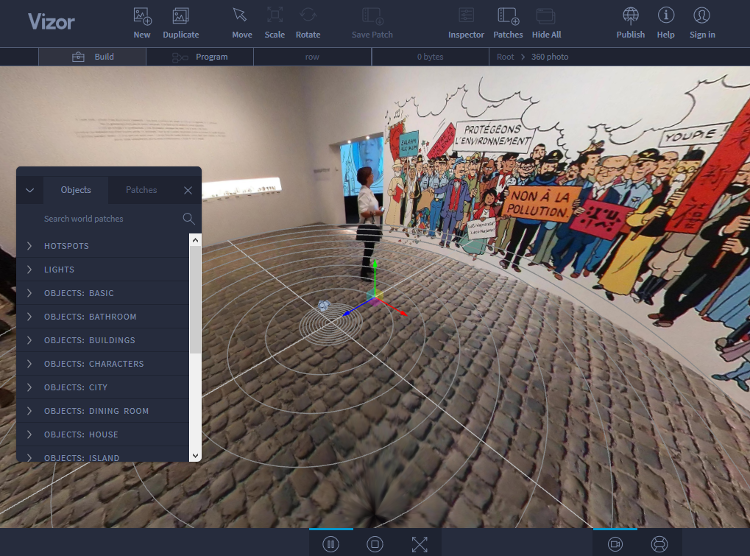Expand OBJECTS: DINING ROOM category
Viewport: 750px width, 556px height.
[102, 411]
